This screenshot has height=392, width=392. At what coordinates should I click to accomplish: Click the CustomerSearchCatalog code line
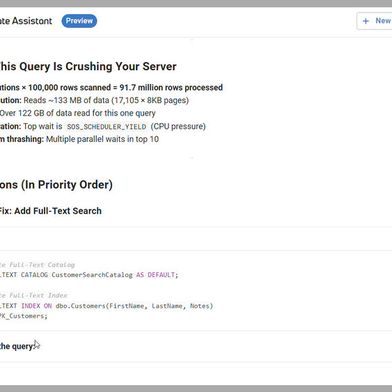(x=89, y=275)
